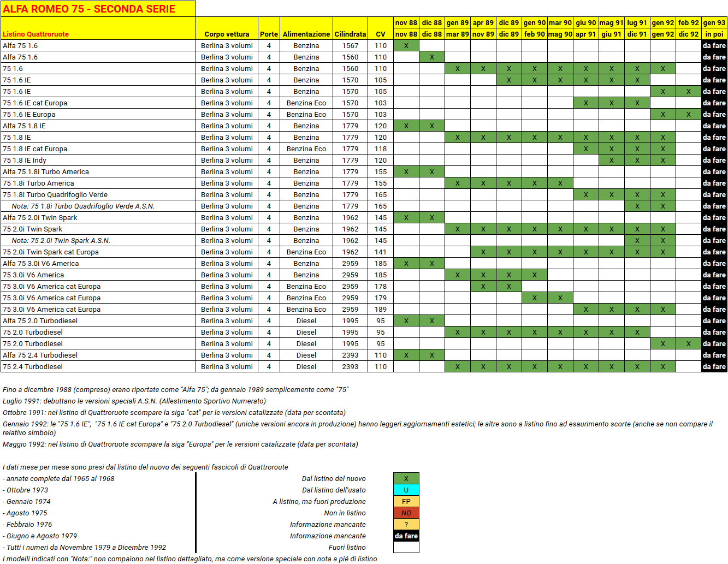Select the note starting 'Maggio 1992: nel listino'

(180, 444)
